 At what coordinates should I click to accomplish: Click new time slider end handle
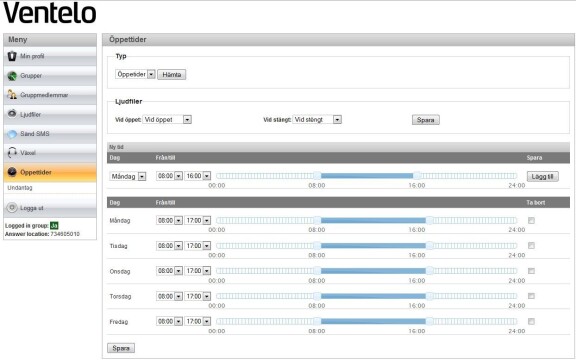pos(417,176)
